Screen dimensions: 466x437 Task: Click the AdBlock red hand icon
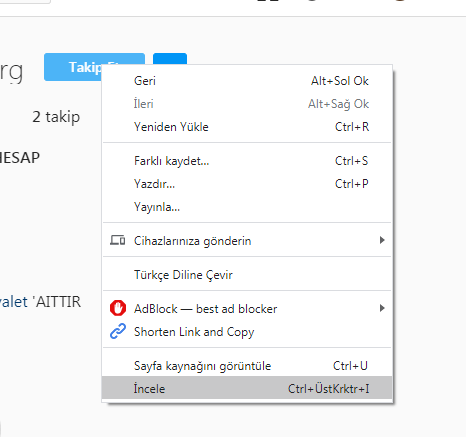pos(118,308)
